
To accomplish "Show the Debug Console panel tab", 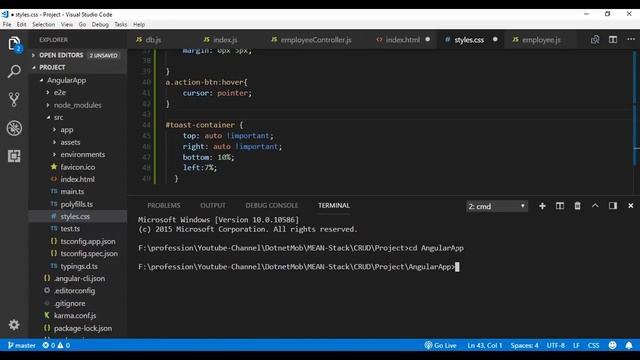I will [272, 206].
